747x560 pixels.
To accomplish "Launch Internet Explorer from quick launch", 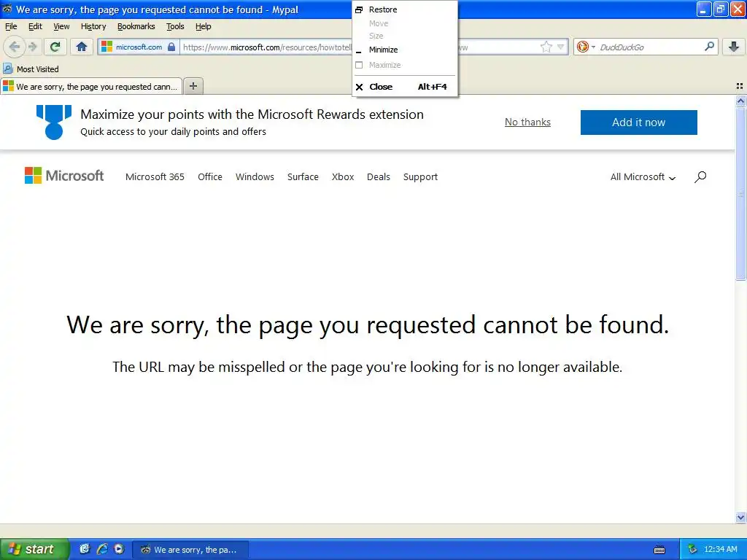I will [102, 549].
